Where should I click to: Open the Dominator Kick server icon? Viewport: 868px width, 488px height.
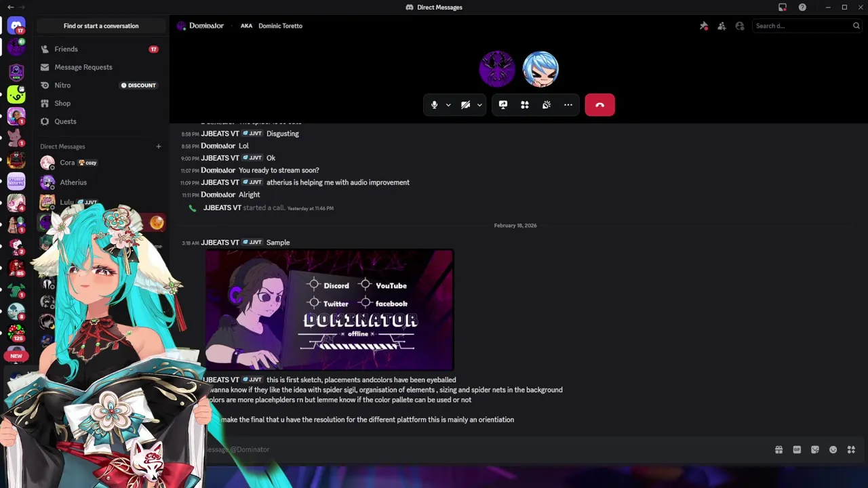(16, 71)
